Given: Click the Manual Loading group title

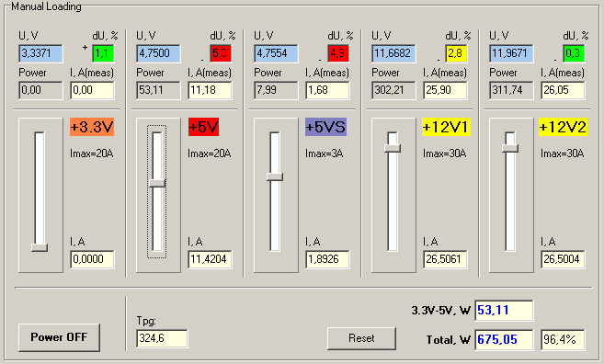Looking at the screenshot, I should point(46,6).
